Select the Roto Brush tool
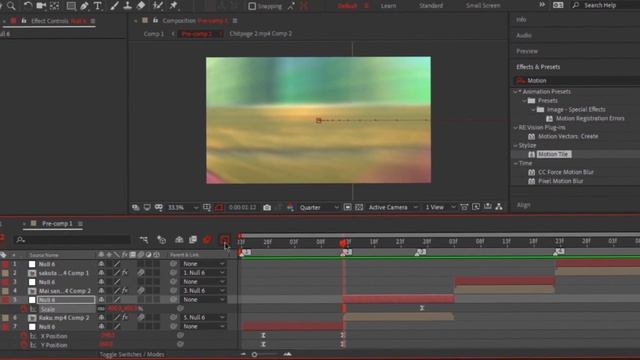Screen dimensions: 640x360 click(x=158, y=5)
